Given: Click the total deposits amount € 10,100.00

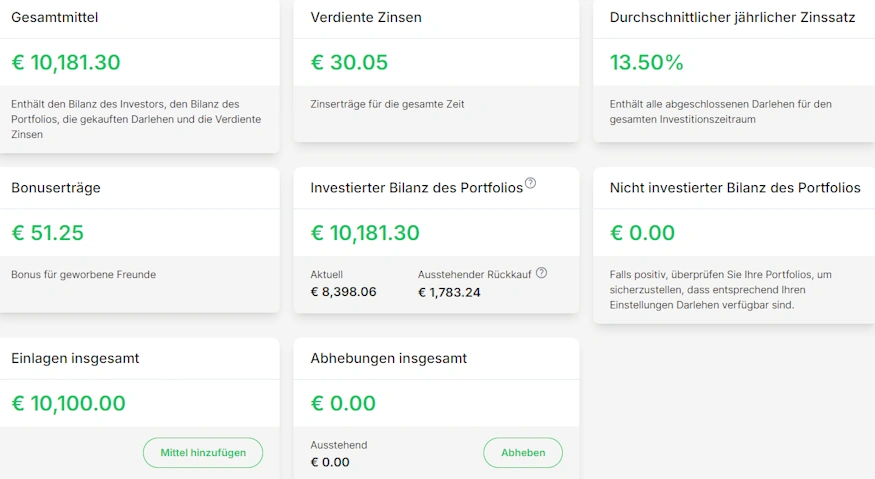Looking at the screenshot, I should click(68, 404).
